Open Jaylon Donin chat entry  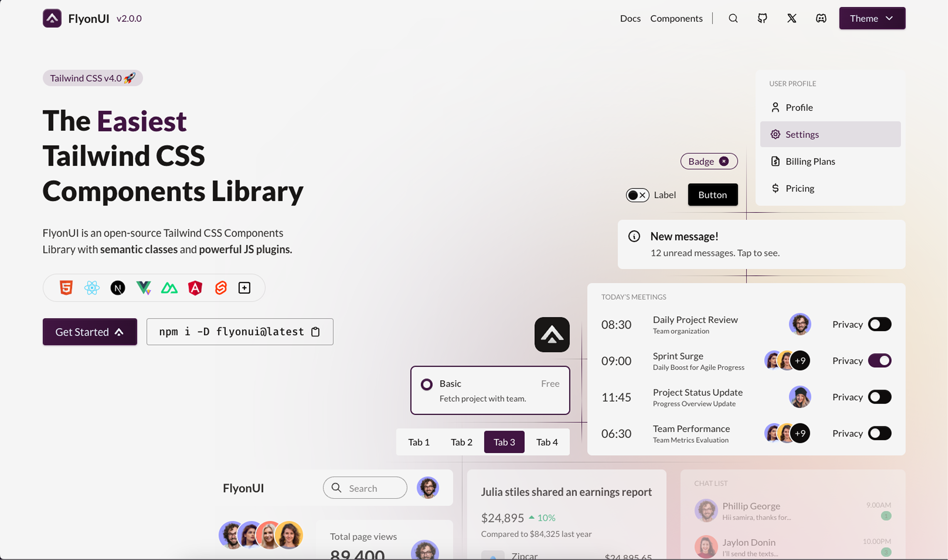point(793,547)
